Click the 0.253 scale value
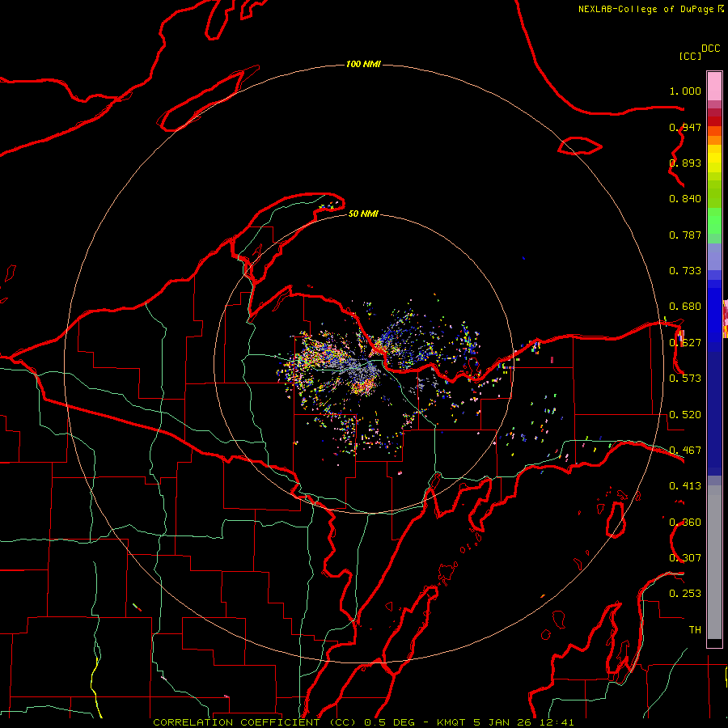 click(685, 594)
